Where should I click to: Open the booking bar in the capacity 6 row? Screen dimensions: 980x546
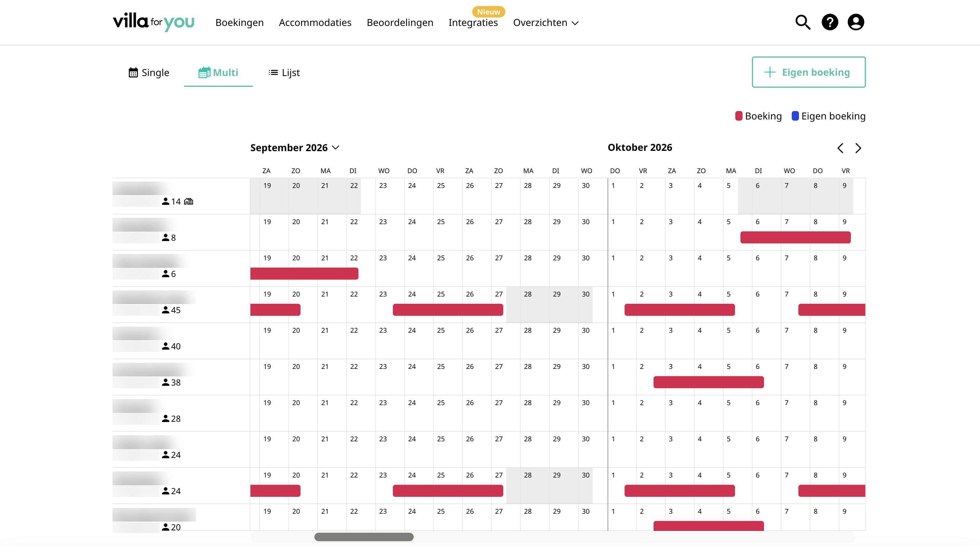[304, 273]
